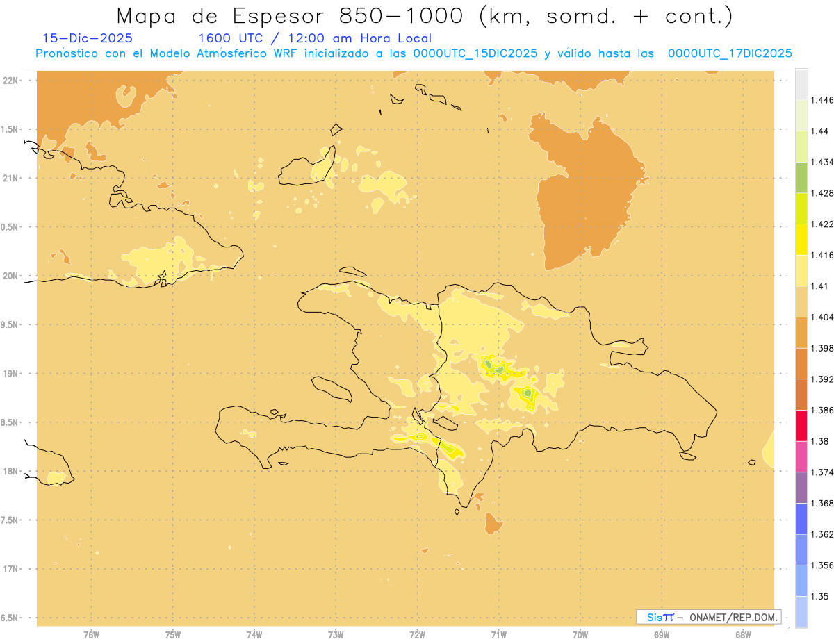Click colorbar value 1.41

821,286
